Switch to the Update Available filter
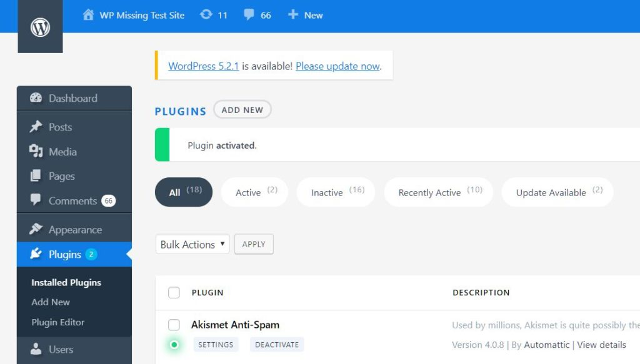This screenshot has width=640, height=364. coord(557,192)
